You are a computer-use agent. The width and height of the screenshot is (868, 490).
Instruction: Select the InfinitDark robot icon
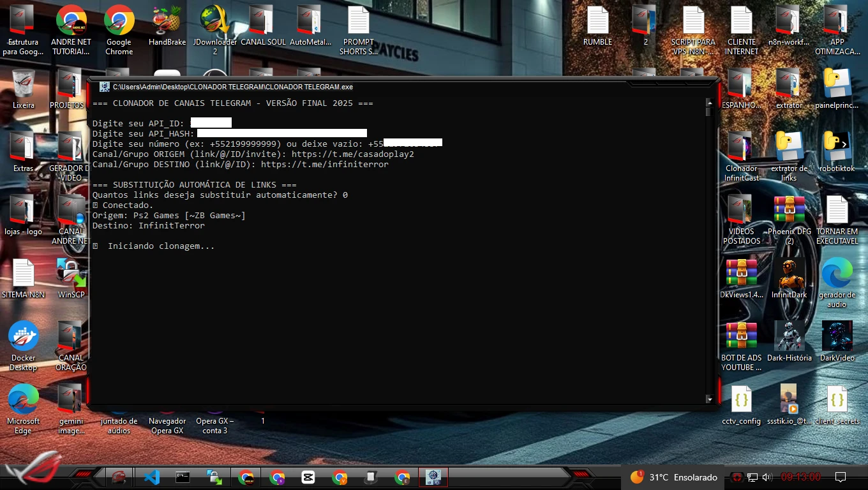(789, 278)
